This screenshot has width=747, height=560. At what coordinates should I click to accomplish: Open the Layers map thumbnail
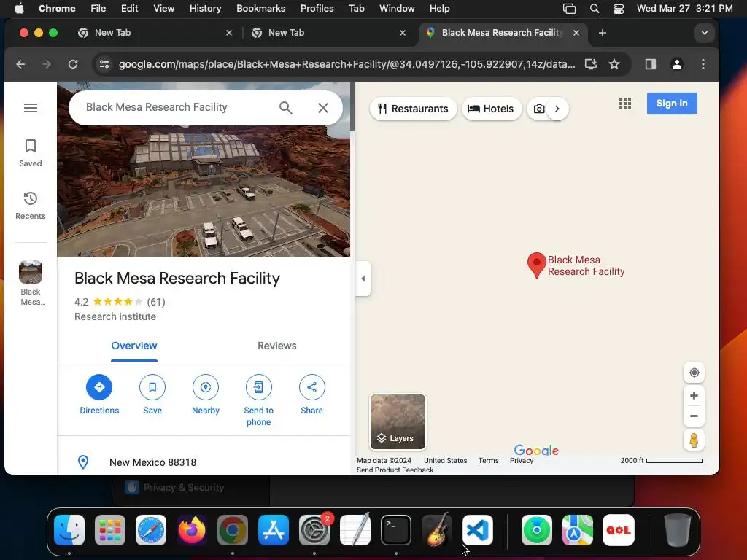coord(398,422)
